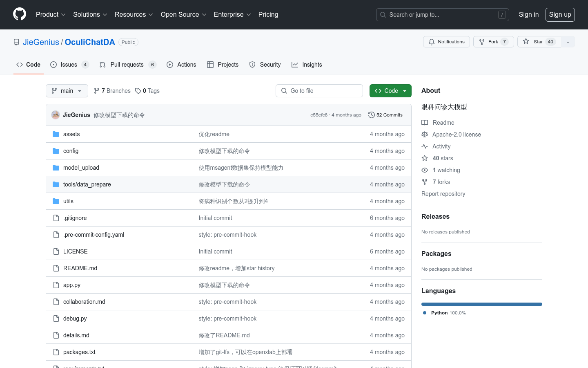Click JieGenius avatar in commit row
This screenshot has width=588, height=368.
[x=56, y=115]
